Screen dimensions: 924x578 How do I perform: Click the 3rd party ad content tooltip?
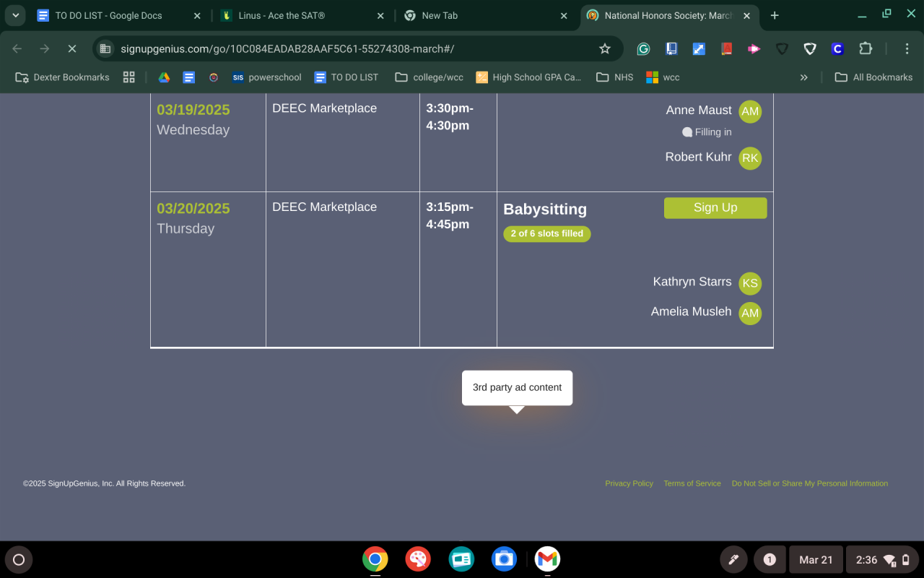point(517,388)
